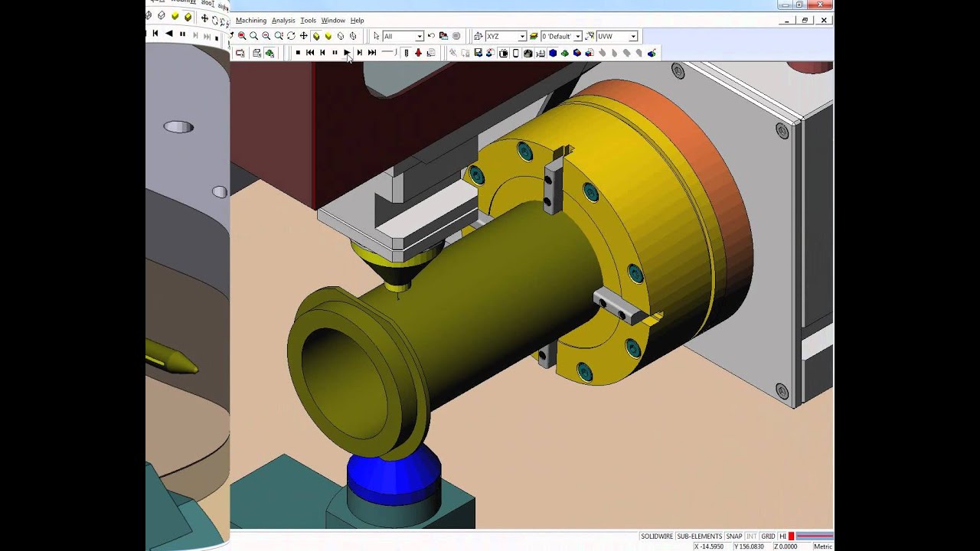Click the red tool holder icon
This screenshot has height=551, width=980.
pos(418,53)
